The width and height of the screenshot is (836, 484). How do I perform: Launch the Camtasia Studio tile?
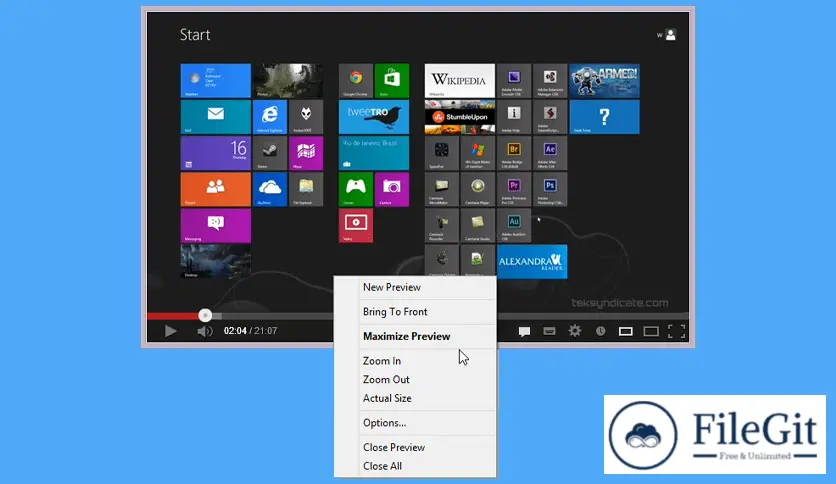point(478,225)
